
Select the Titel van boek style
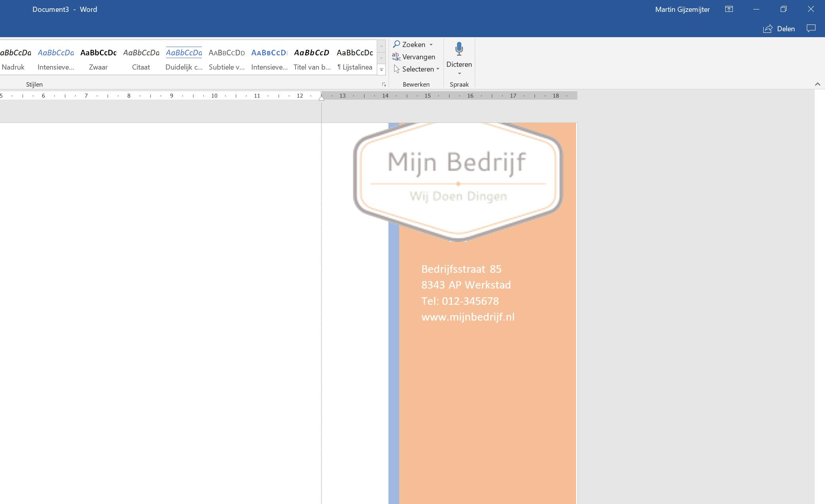click(312, 59)
